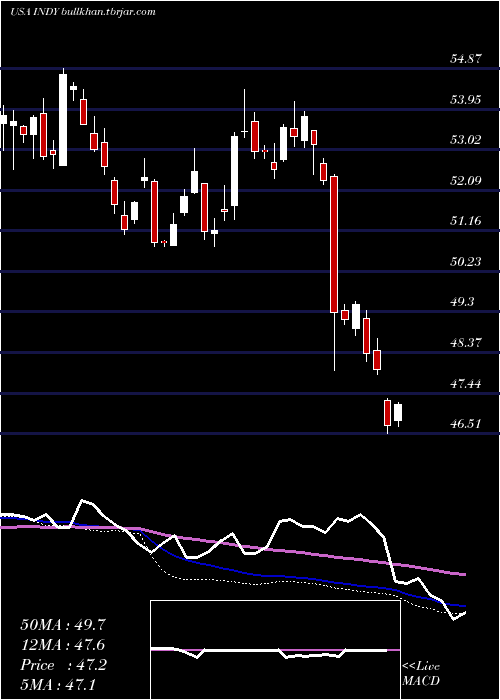Click the 53.02 price level label
The width and height of the screenshot is (500, 700).
(x=465, y=140)
